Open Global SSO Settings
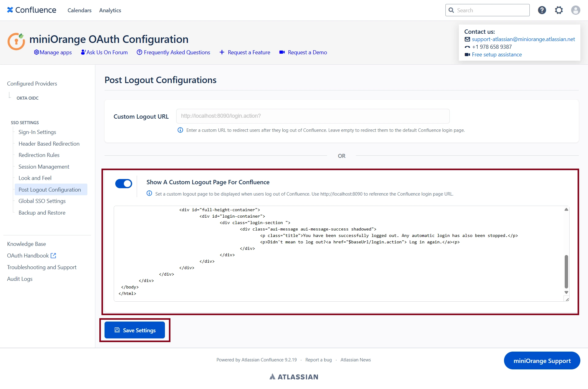This screenshot has width=588, height=389. pos(42,201)
